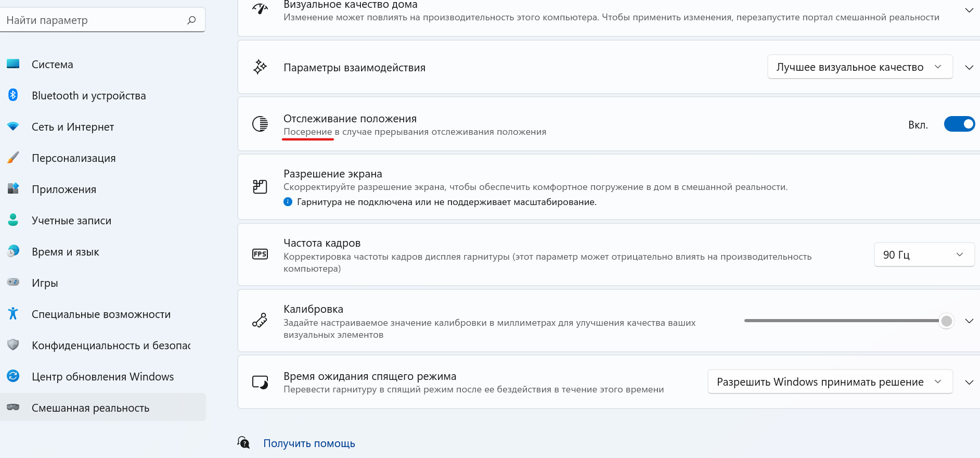Open the Разрешить Windows принимать решение dropdown
980x458 pixels.
(x=830, y=382)
